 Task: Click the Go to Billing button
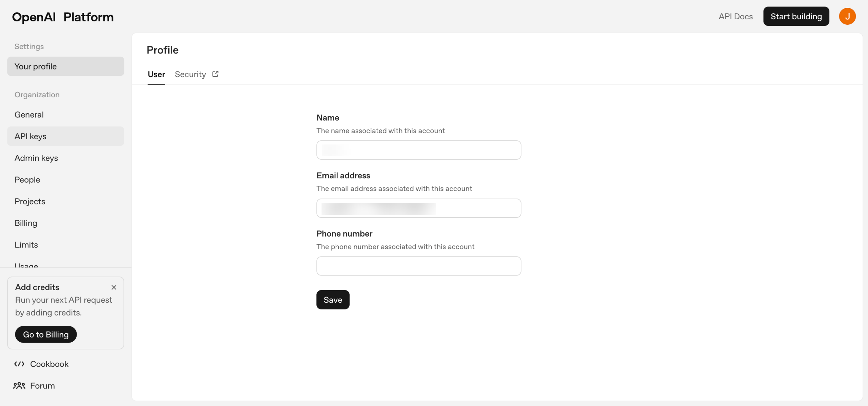click(x=46, y=334)
